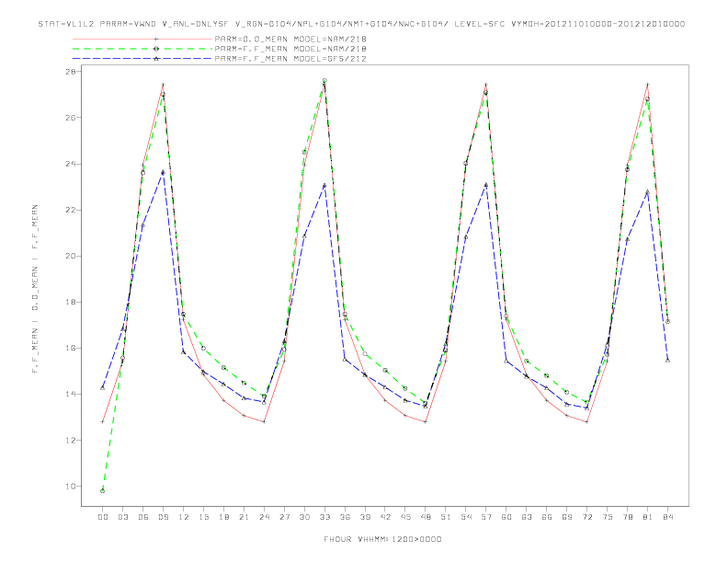
Task: Click x-axis forecast hour label 48
Action: 426,517
